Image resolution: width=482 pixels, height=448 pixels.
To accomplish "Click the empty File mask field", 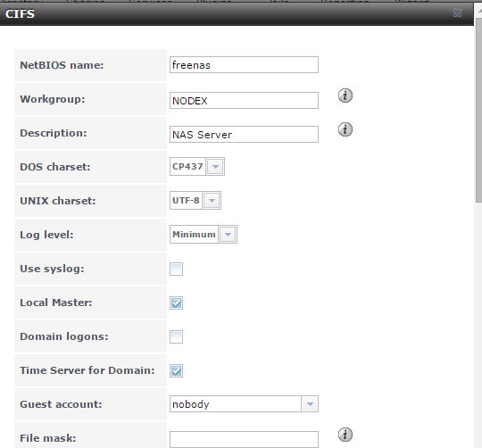I will click(x=244, y=439).
